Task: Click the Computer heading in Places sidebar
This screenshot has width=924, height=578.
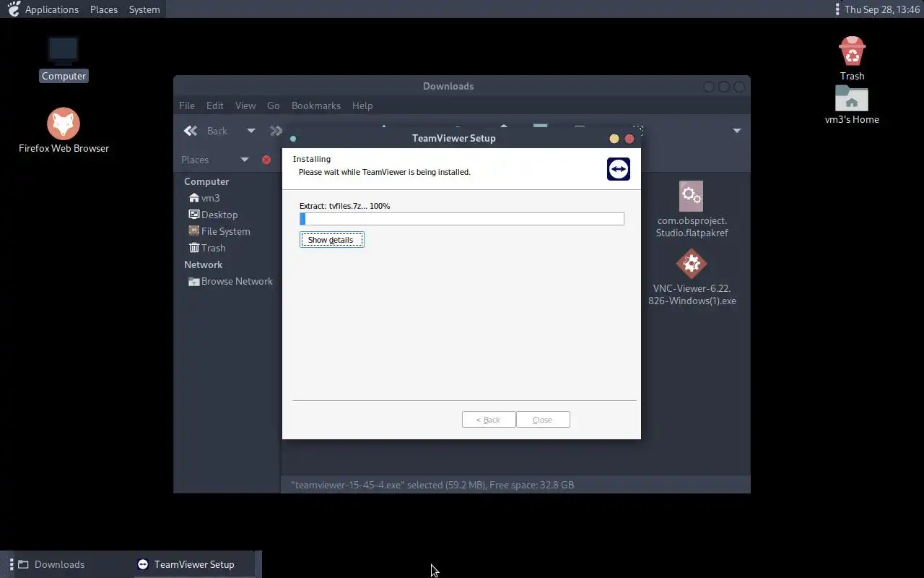Action: click(x=206, y=181)
